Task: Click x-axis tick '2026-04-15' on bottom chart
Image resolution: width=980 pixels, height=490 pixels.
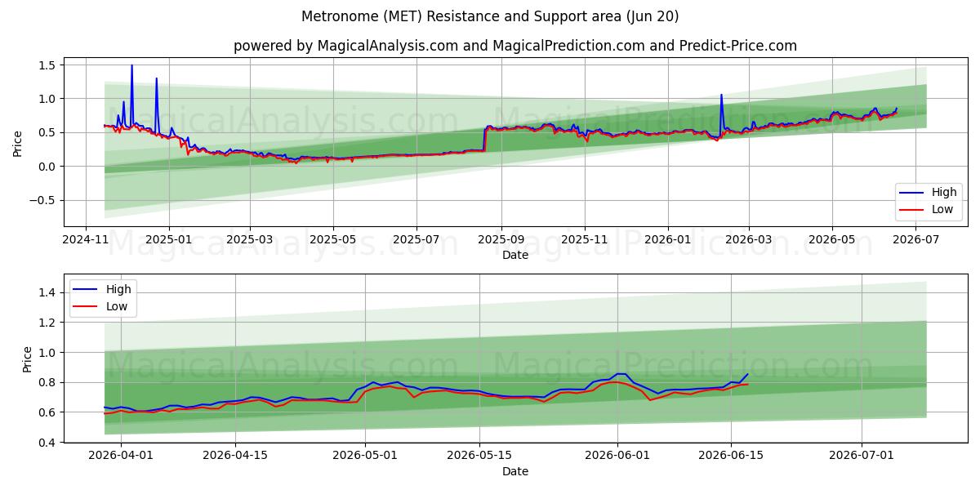Action: pyautogui.click(x=235, y=456)
